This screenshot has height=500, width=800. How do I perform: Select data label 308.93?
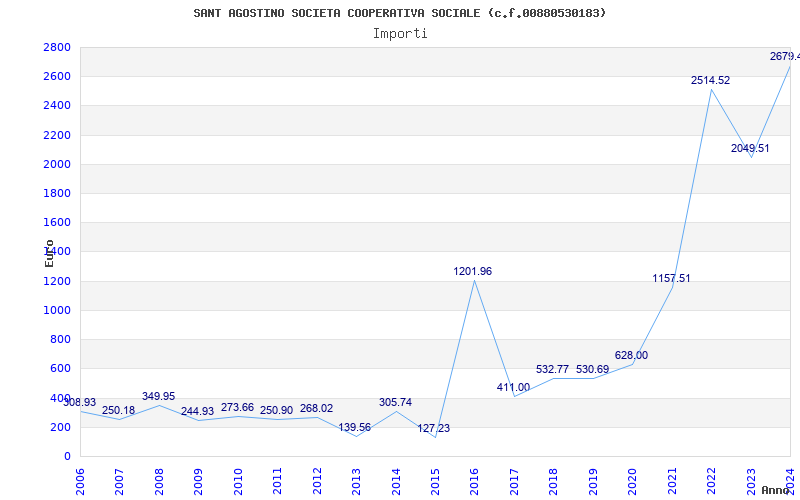pos(80,402)
